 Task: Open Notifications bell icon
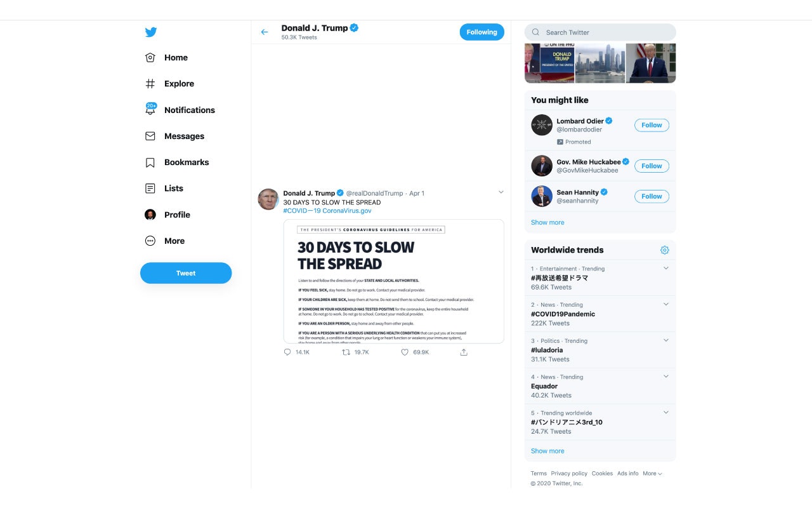[150, 109]
